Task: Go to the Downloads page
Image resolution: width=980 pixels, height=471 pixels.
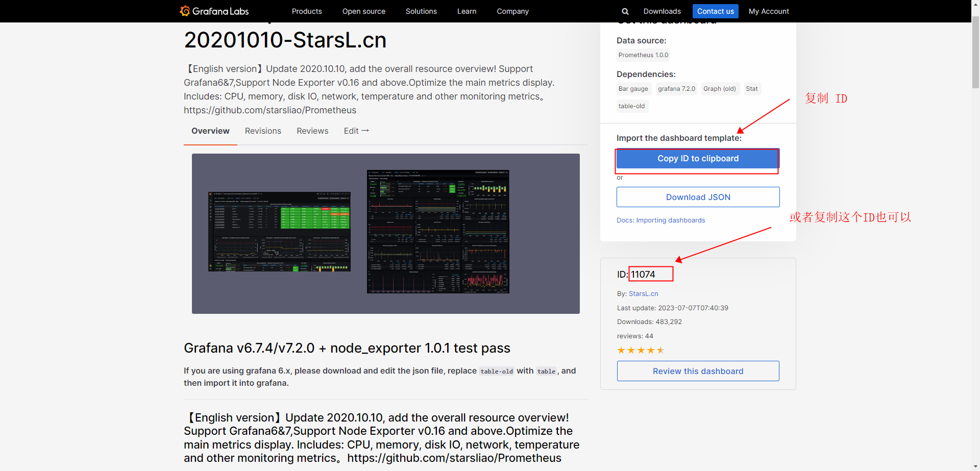Action: click(x=661, y=11)
